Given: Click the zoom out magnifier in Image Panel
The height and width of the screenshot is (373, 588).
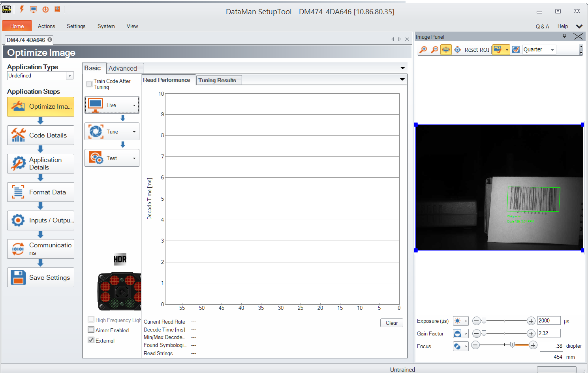Looking at the screenshot, I should 434,50.
